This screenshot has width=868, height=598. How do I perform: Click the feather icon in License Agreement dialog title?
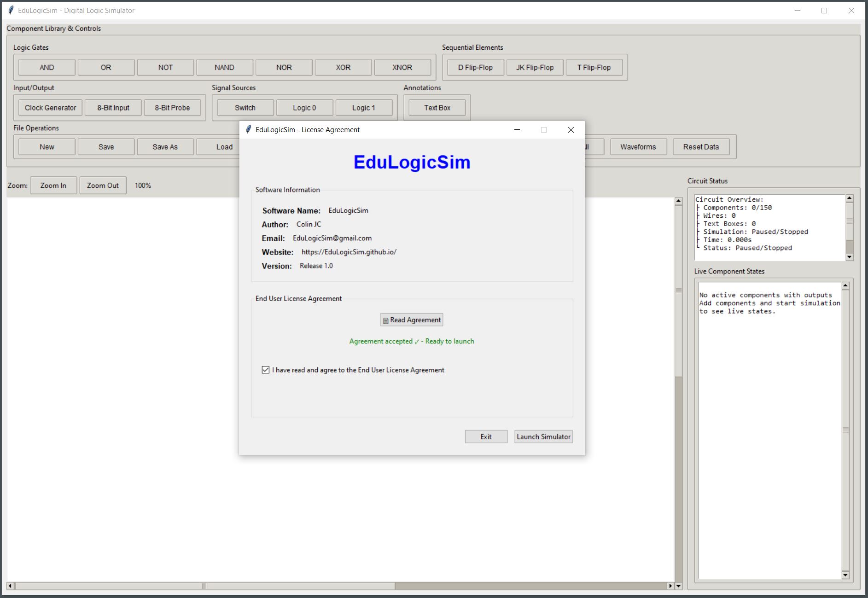[249, 129]
